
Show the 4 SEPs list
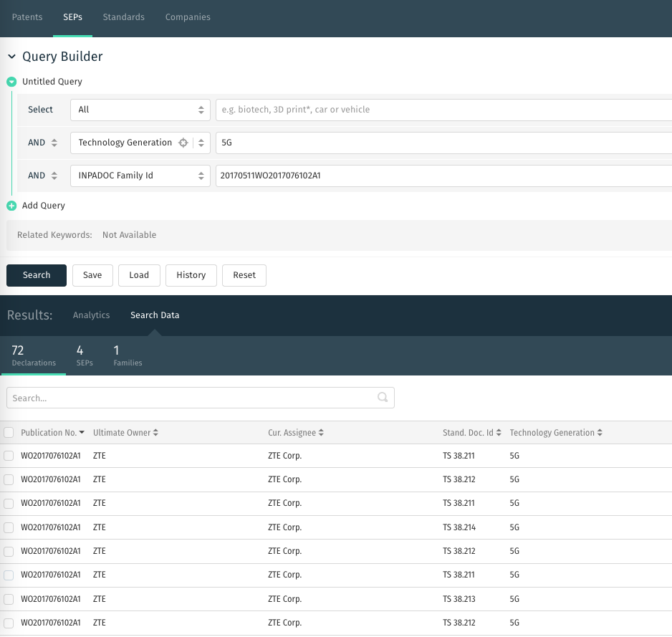pyautogui.click(x=85, y=356)
